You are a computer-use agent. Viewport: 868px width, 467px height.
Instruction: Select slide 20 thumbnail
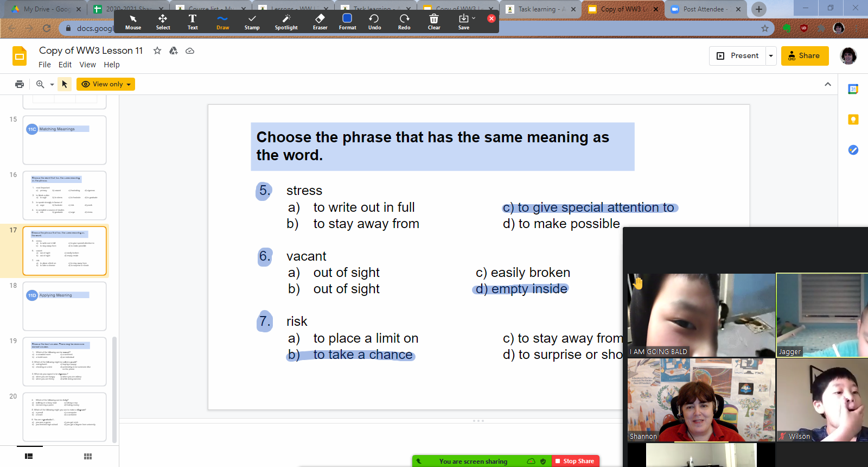tap(65, 417)
